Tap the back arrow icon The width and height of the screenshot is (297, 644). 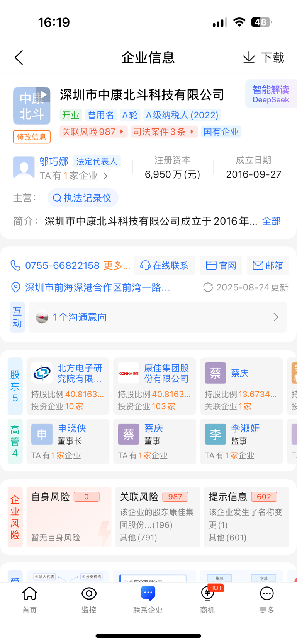click(x=19, y=58)
